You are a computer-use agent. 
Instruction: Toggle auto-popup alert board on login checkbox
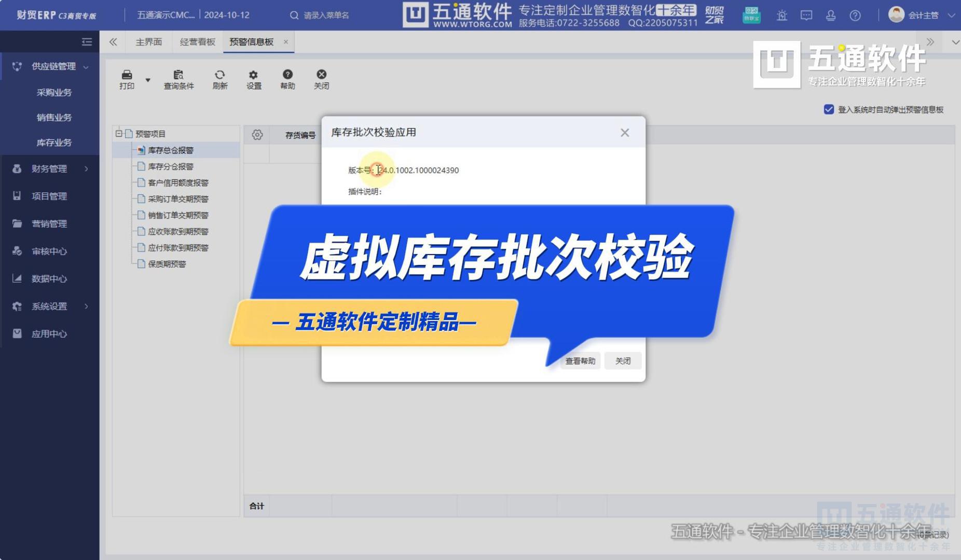point(829,109)
